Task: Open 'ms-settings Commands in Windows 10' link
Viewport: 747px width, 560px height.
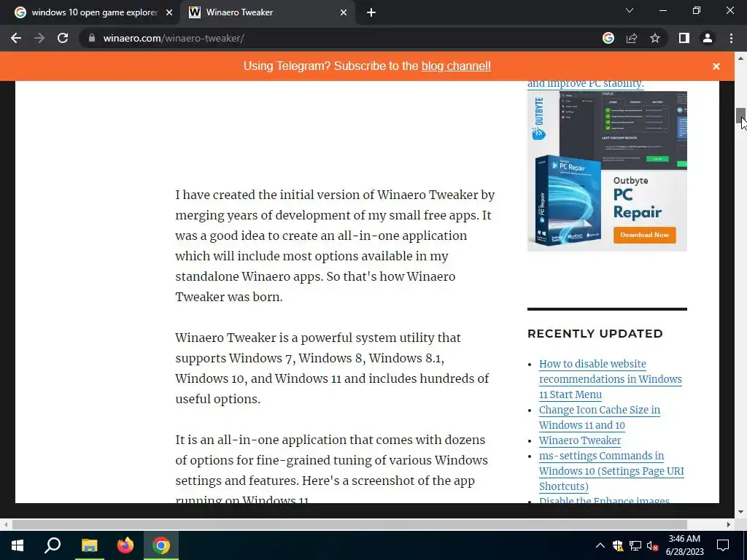Action: [611, 471]
